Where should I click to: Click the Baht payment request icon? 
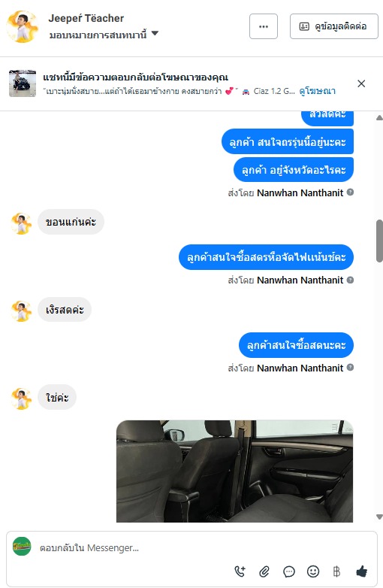[x=336, y=571]
